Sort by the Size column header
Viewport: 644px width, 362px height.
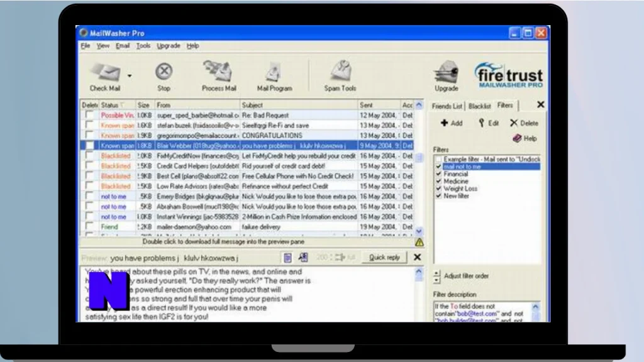[x=145, y=105]
